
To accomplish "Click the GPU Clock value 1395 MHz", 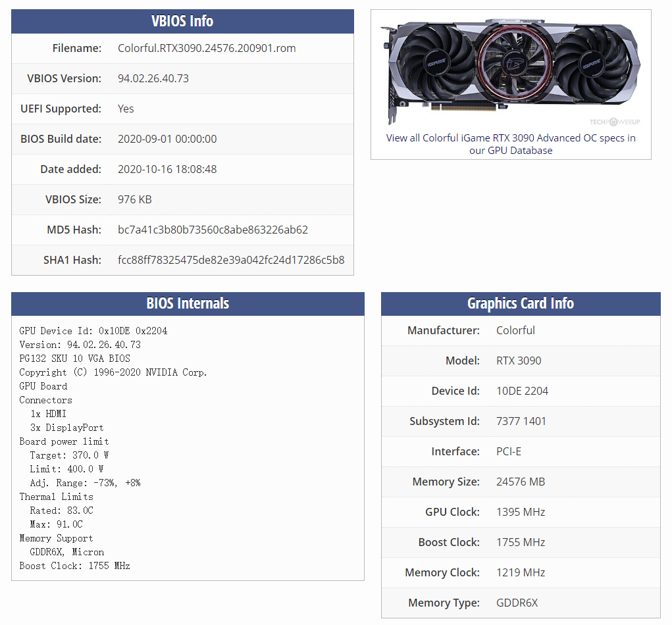I will click(521, 512).
